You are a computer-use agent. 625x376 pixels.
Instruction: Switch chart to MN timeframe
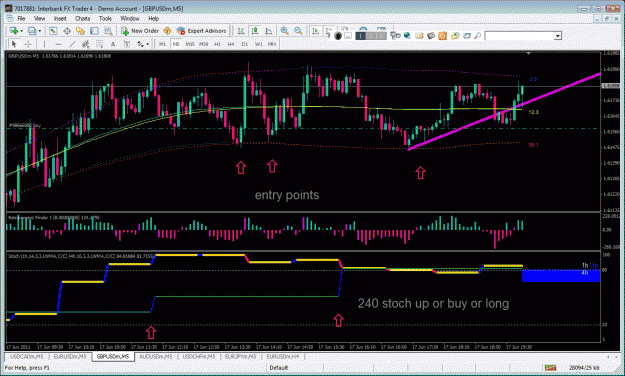click(x=272, y=44)
